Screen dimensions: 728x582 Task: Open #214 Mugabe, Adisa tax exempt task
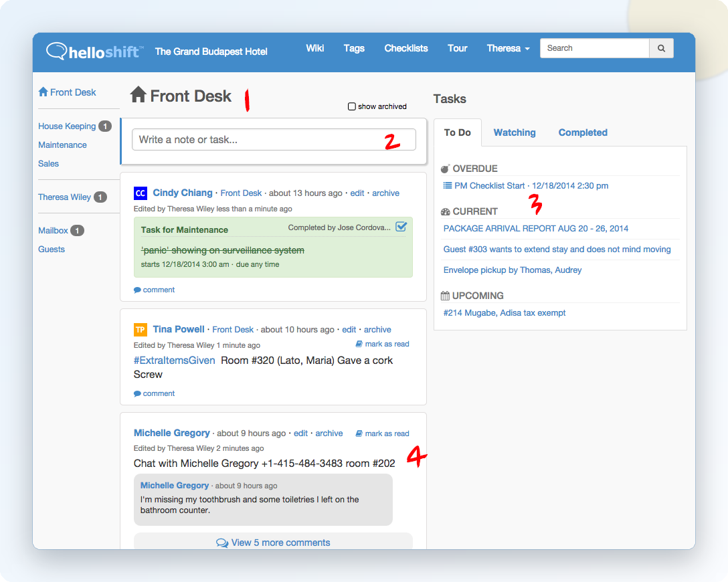click(x=505, y=313)
